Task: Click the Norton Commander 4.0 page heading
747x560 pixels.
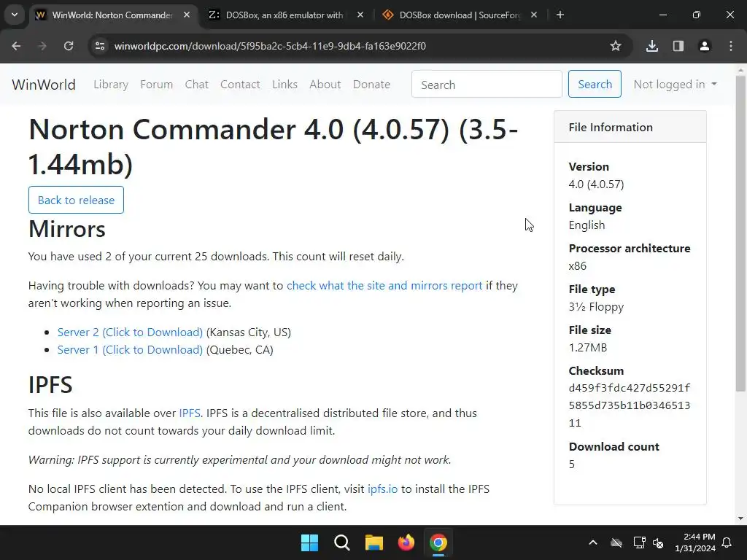Action: (273, 147)
